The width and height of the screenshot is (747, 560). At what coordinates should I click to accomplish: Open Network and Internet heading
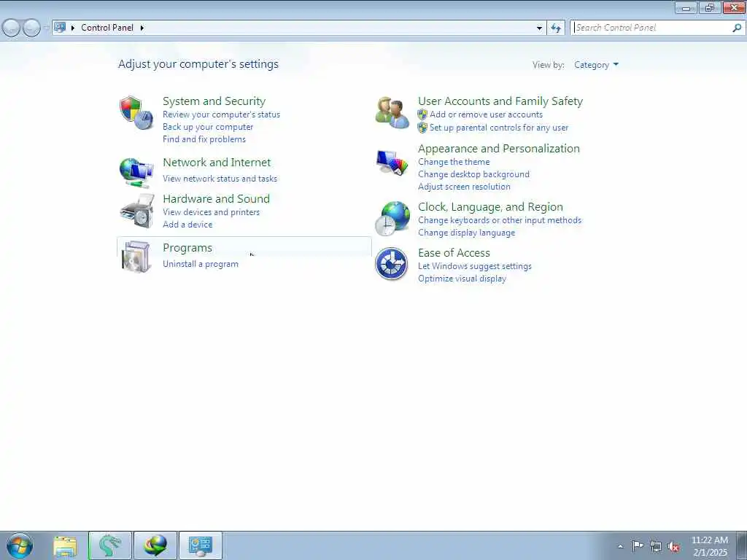pos(217,163)
